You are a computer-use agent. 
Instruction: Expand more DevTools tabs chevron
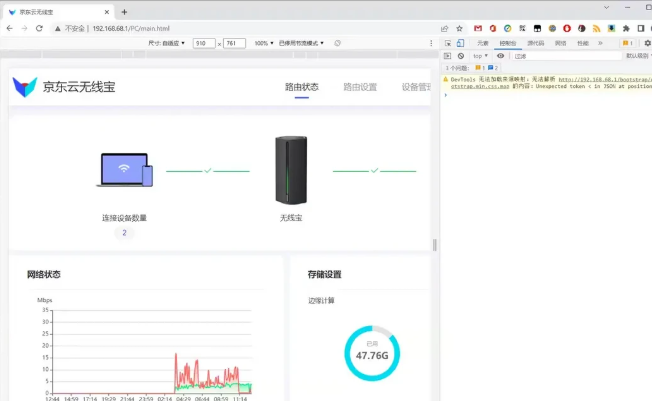click(600, 43)
